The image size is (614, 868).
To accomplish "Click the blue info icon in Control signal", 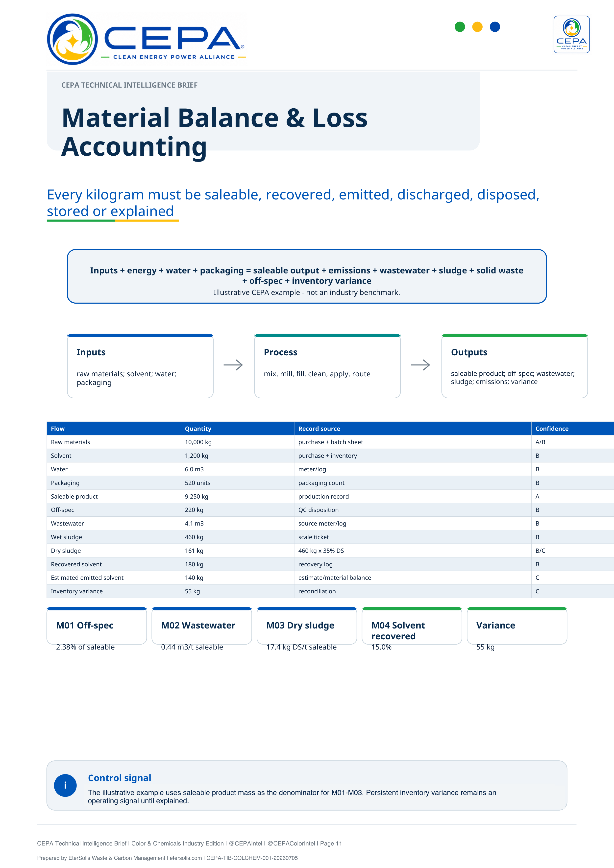I will coord(65,785).
